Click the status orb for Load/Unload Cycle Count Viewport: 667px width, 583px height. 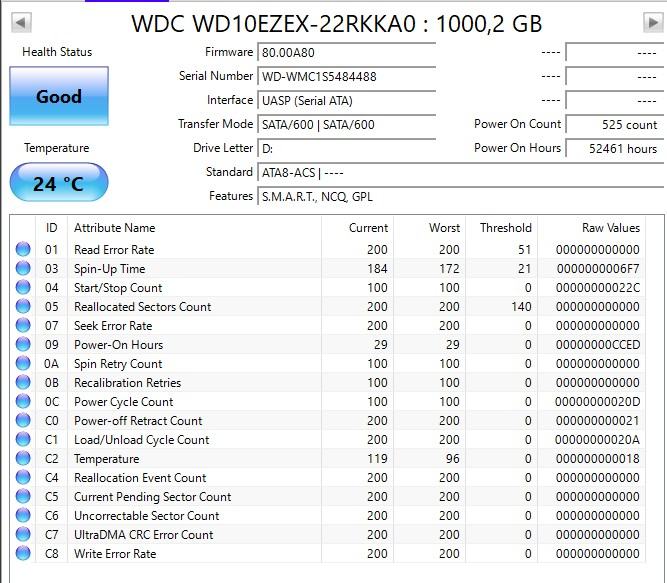[x=23, y=439]
